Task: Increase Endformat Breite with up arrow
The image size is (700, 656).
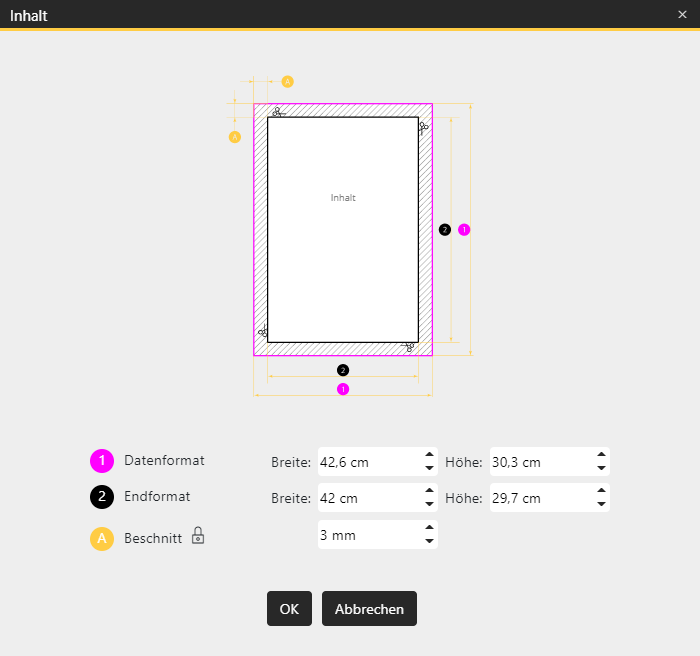Action: [429, 491]
